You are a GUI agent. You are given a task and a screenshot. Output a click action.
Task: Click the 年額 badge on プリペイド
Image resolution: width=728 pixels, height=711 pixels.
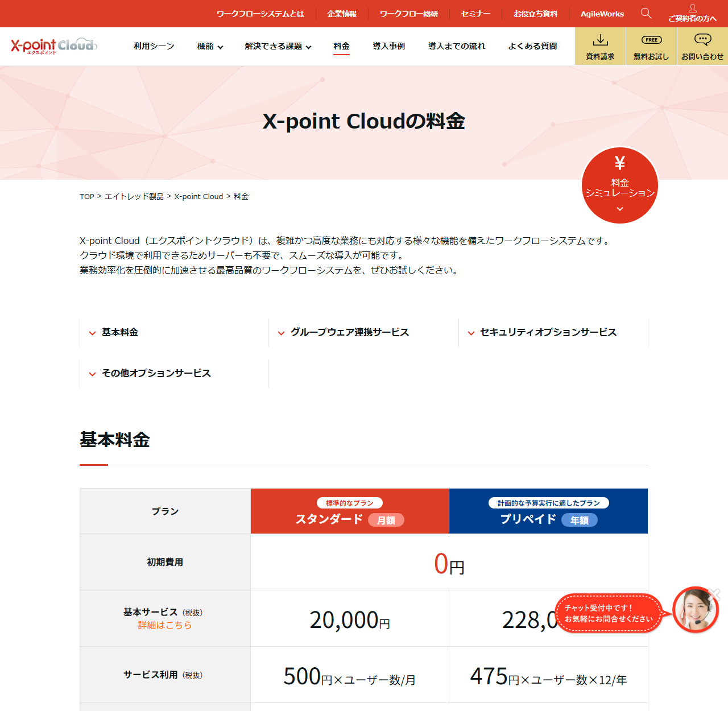click(x=580, y=520)
